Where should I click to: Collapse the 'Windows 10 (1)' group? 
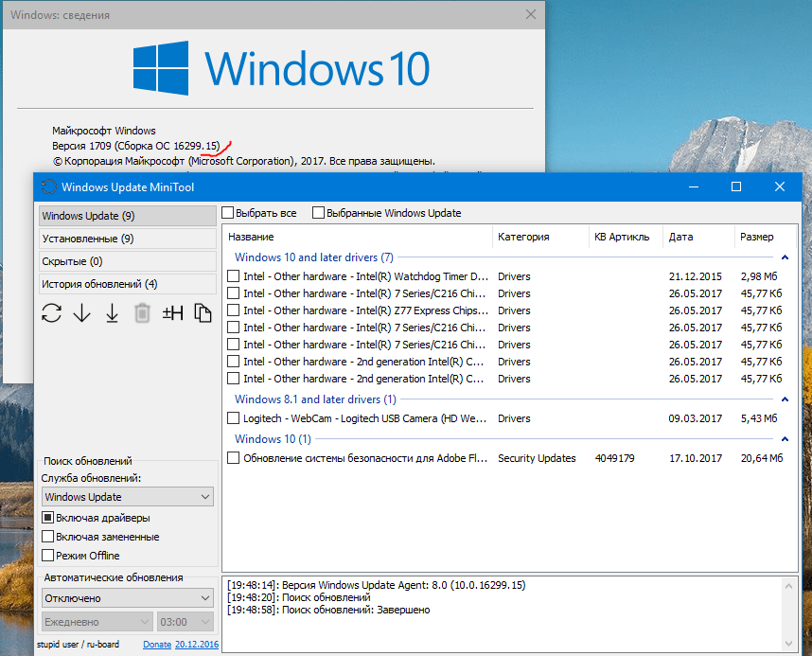tap(786, 439)
